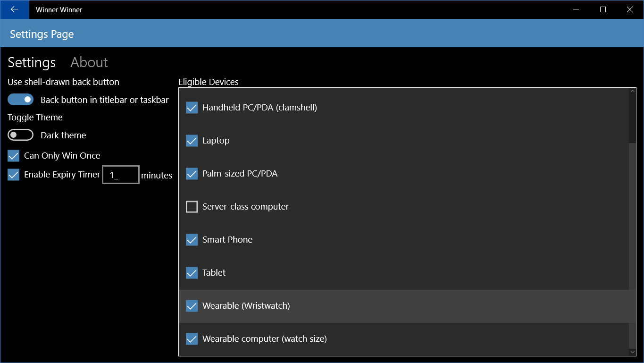The width and height of the screenshot is (644, 363).
Task: Minimize the Winner Winner window
Action: [576, 9]
